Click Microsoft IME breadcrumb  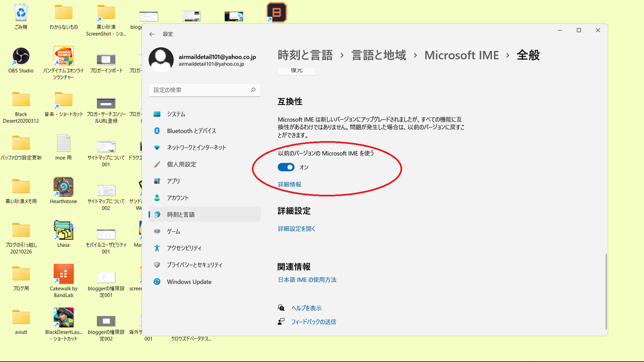pos(462,55)
